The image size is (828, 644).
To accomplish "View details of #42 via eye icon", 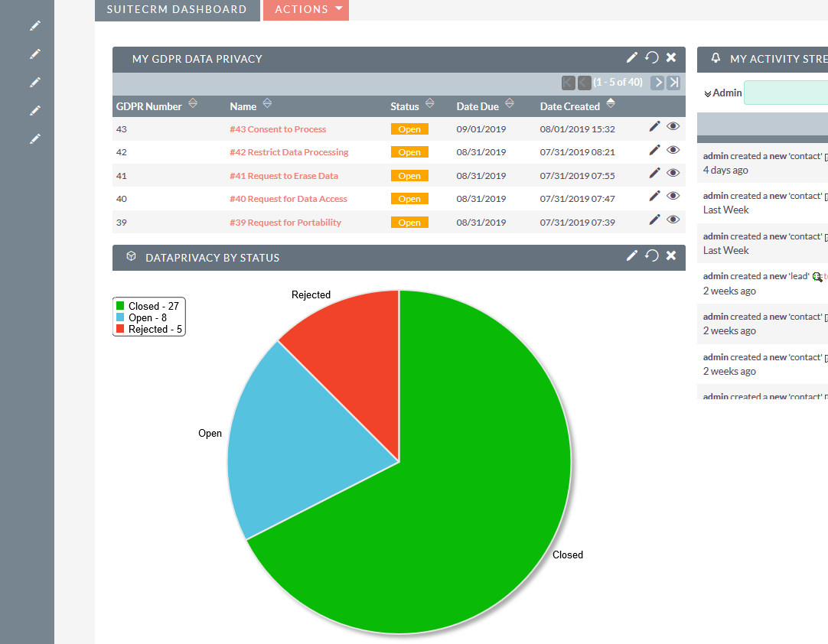I will (x=673, y=150).
